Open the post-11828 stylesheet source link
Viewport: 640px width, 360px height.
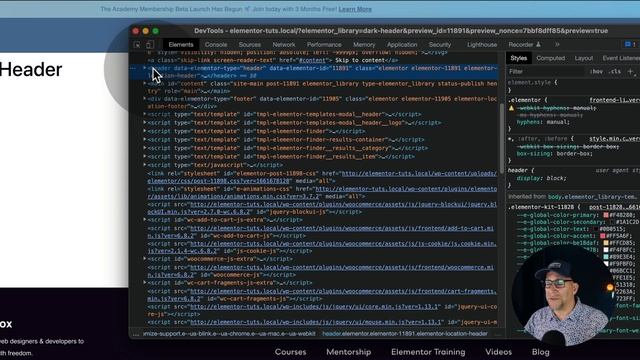614,207
